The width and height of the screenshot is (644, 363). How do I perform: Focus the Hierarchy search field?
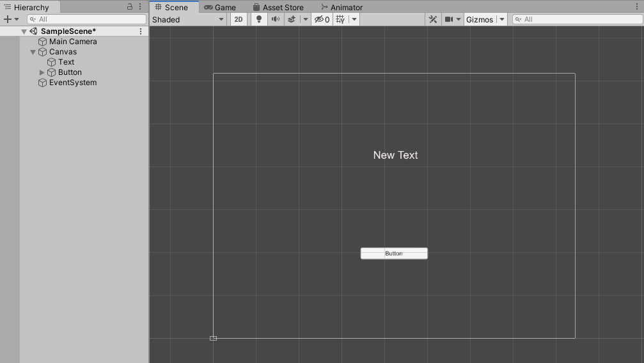pyautogui.click(x=87, y=19)
